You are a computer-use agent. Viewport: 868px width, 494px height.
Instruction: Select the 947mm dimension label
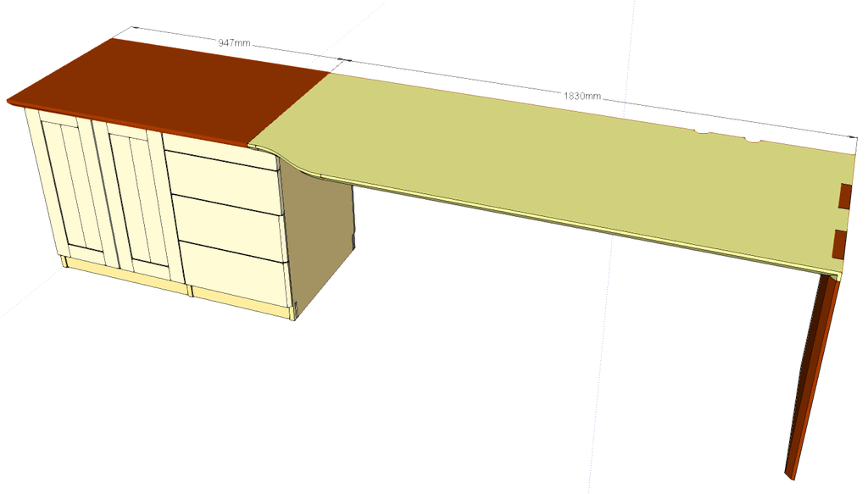click(234, 42)
